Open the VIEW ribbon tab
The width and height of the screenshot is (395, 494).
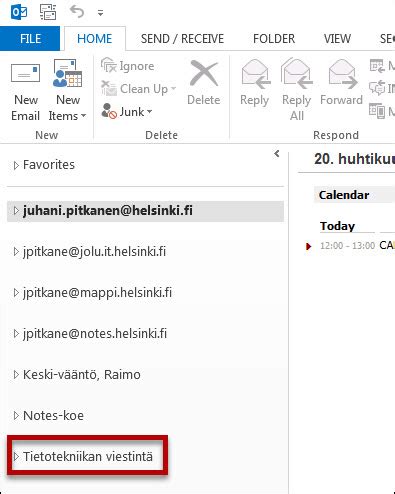point(337,39)
